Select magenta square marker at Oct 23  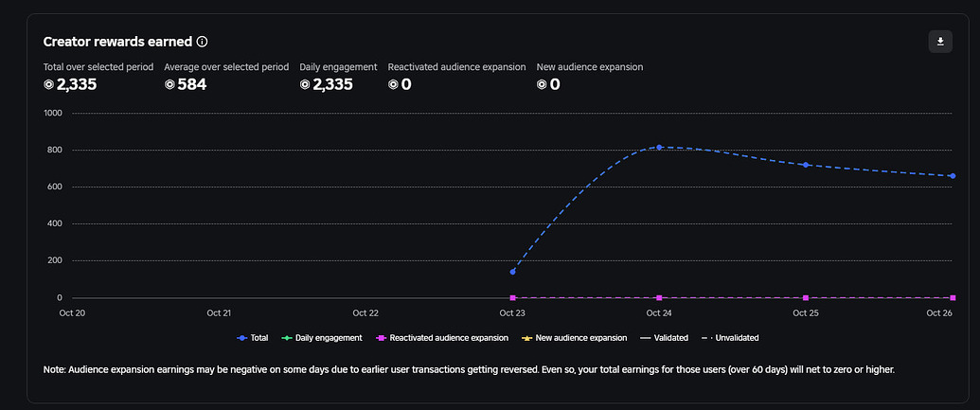[x=512, y=298]
